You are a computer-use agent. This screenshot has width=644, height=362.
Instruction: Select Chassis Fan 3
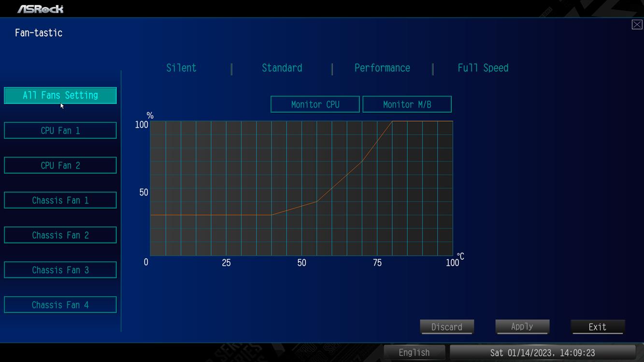60,270
